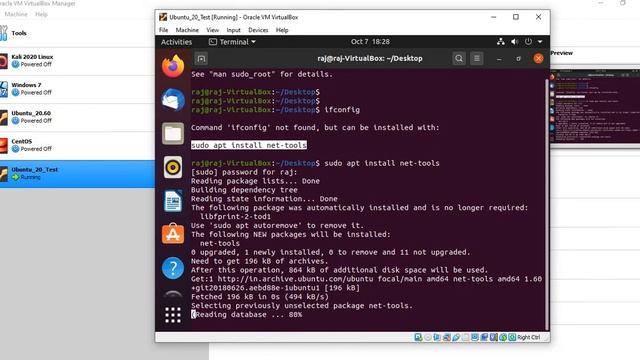The height and width of the screenshot is (360, 640).
Task: Click highlighted 'sudo apt install net-tools' text
Action: (x=249, y=145)
